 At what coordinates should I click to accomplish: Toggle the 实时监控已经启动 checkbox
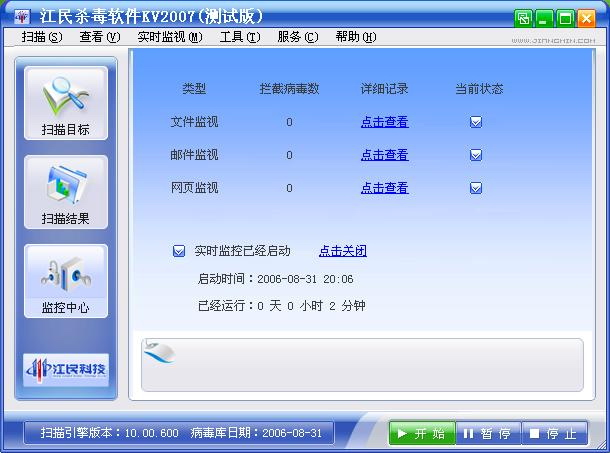click(x=179, y=251)
